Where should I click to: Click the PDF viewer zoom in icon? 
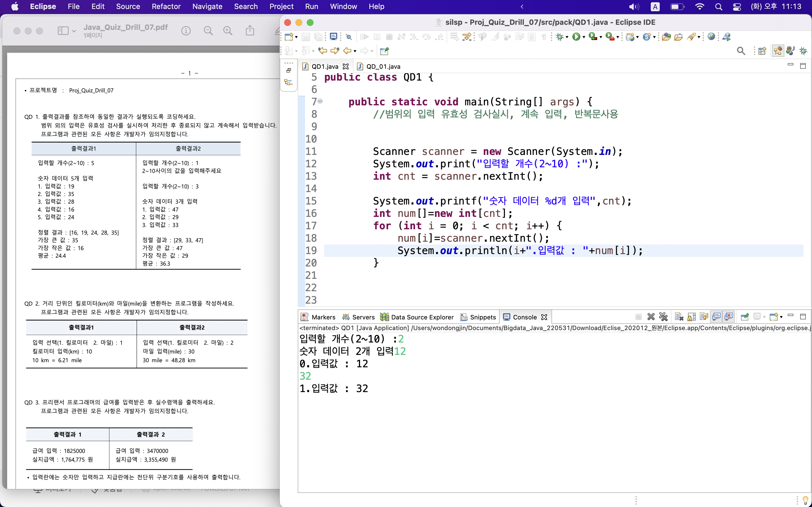coord(228,31)
